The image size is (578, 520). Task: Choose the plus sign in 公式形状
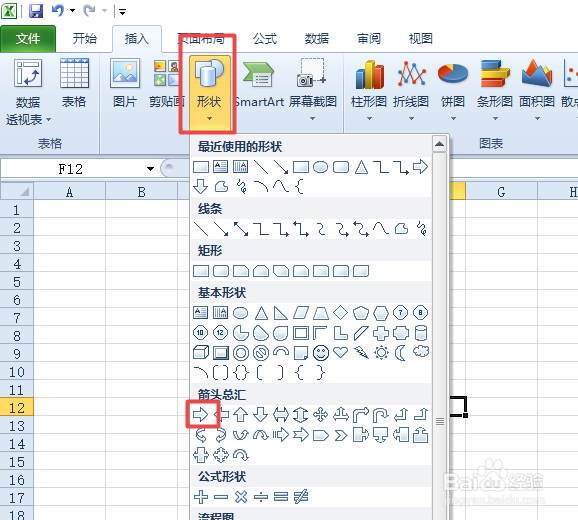pyautogui.click(x=201, y=496)
